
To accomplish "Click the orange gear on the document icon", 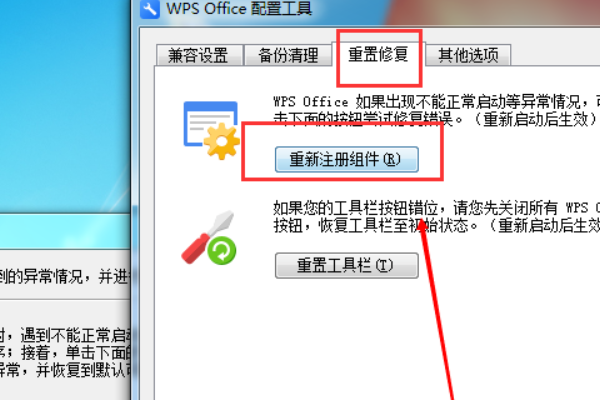I will [222, 141].
